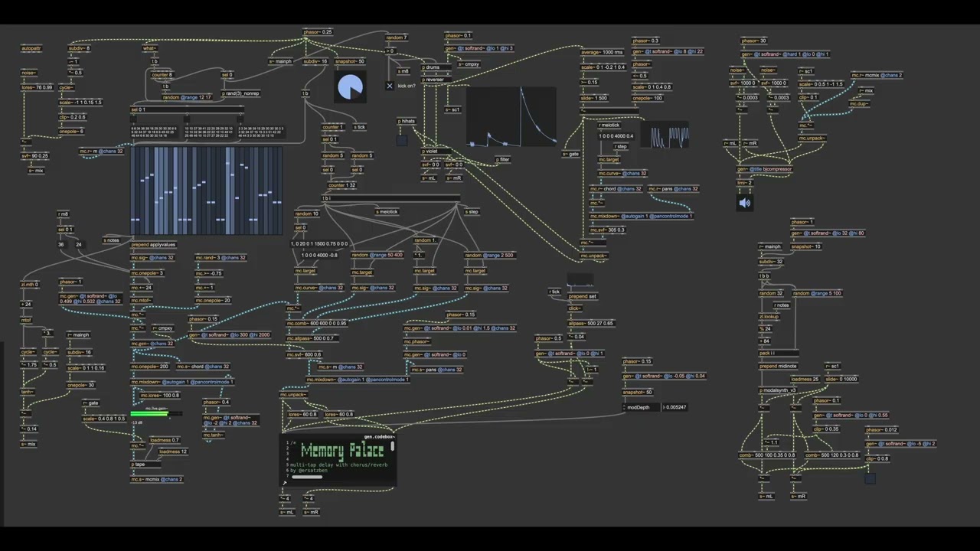Select the 'random @range 12 17' object
Viewport: 980px width, 551px height.
coord(187,97)
